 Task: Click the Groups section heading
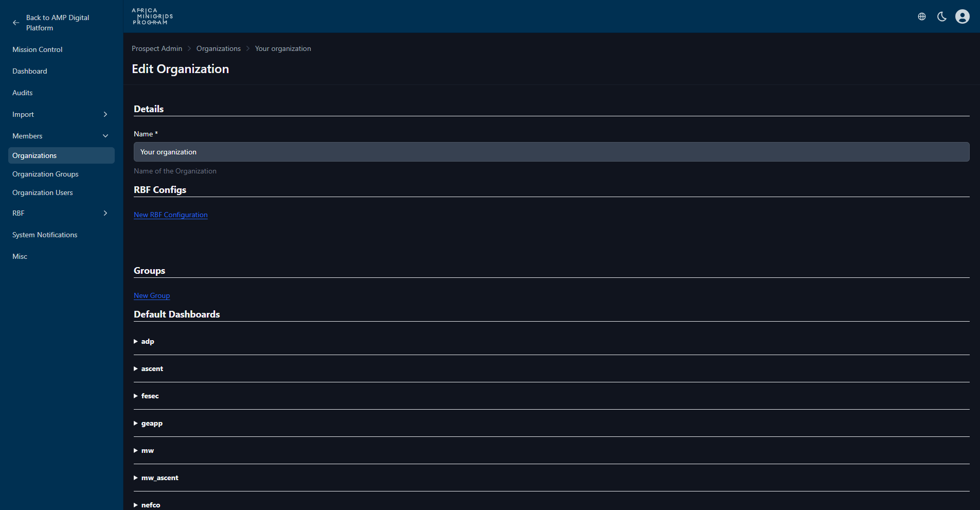150,271
